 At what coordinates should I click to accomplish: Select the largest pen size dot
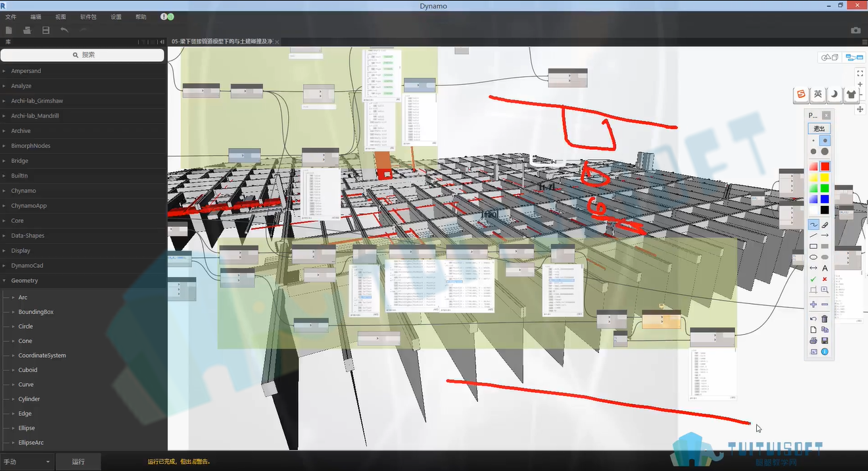tap(825, 151)
